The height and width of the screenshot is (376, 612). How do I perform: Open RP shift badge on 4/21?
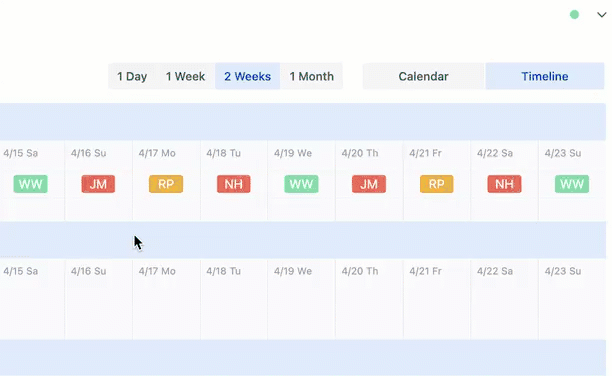437,184
